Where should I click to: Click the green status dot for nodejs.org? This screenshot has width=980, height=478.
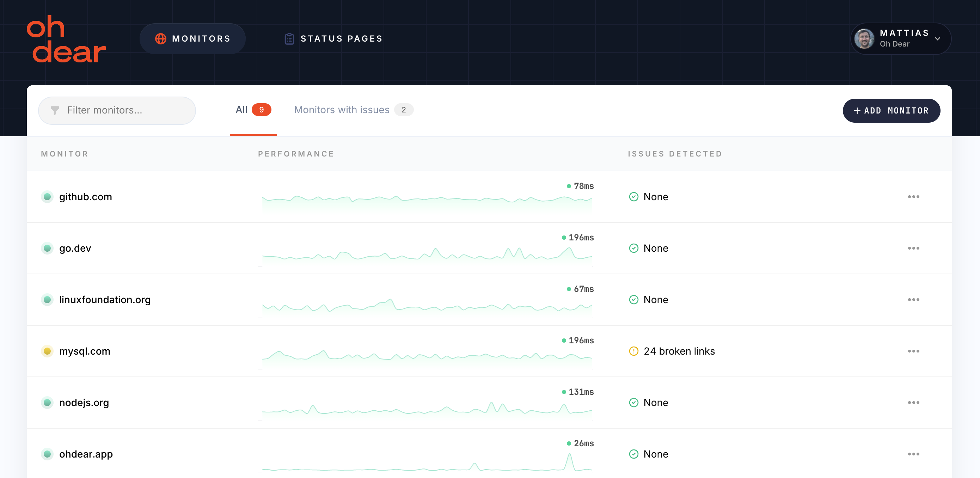[x=47, y=403]
